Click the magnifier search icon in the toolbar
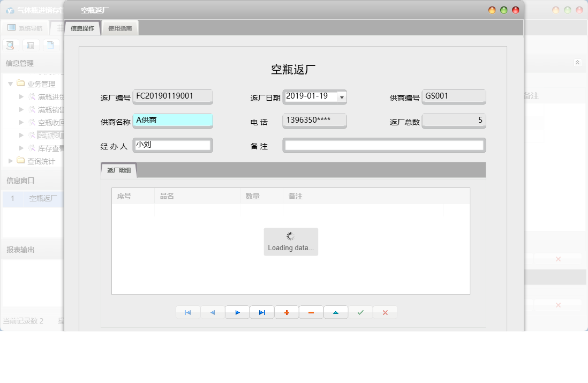Viewport: 588px width, 383px height. click(x=10, y=45)
